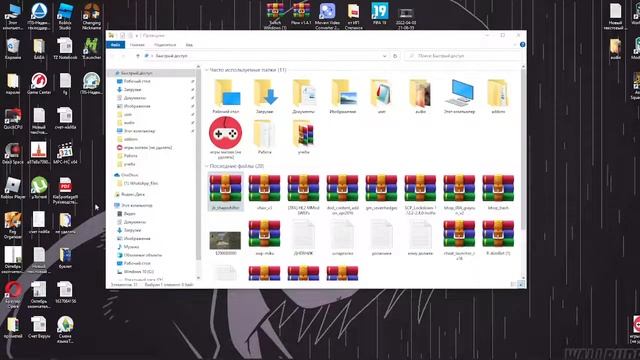Click the navigation pane vertical scrollbar
The image size is (640, 360).
[x=198, y=163]
